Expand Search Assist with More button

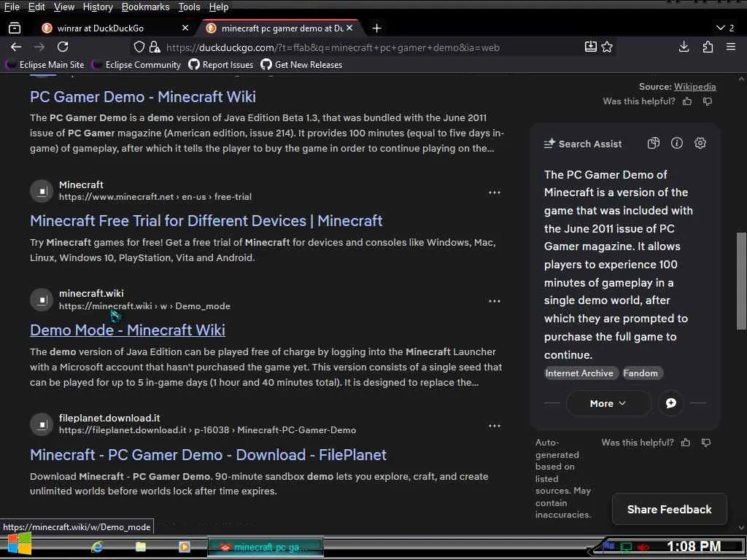click(608, 403)
